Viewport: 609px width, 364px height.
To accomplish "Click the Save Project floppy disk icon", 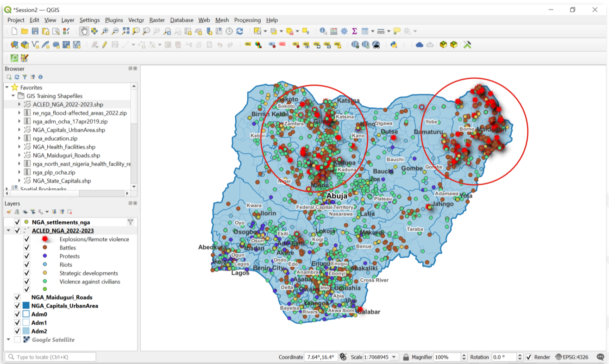I will (x=35, y=31).
